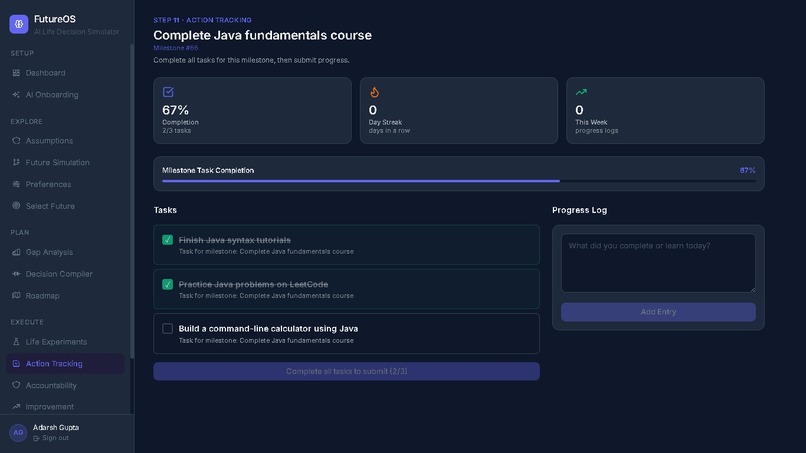806x453 pixels.
Task: Click the Gap Analysis chart icon
Action: [16, 252]
